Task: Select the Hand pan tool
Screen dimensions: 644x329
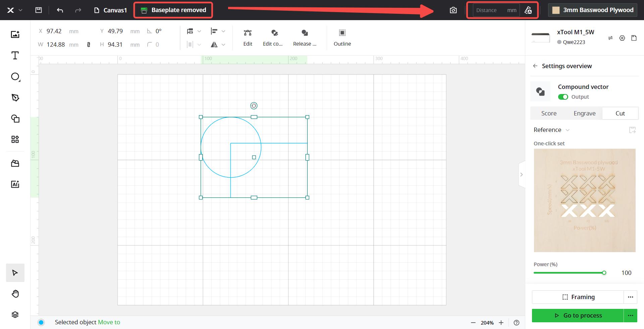Action: coord(15,294)
